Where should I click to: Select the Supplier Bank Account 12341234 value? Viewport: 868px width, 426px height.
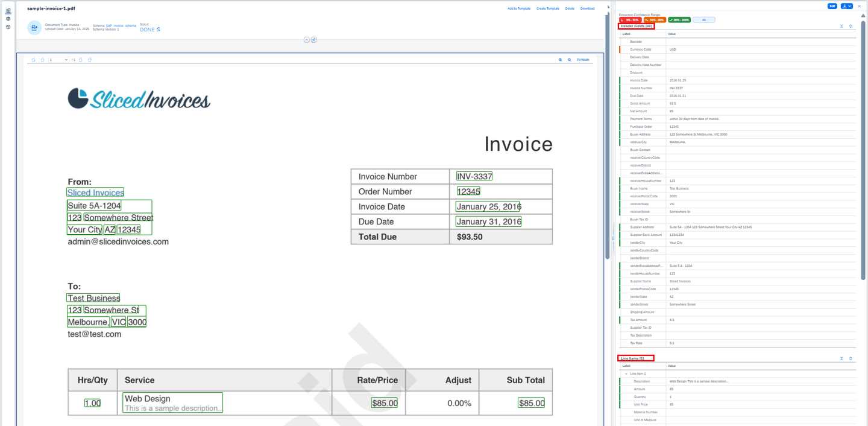pos(678,235)
